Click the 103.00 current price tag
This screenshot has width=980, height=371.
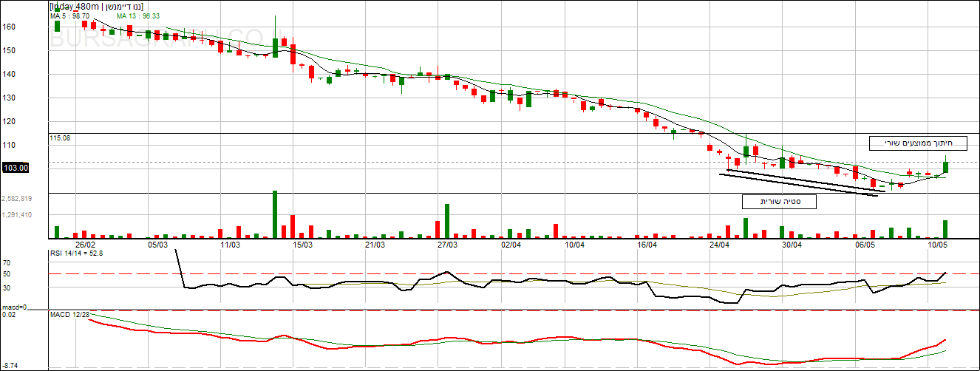(x=14, y=168)
